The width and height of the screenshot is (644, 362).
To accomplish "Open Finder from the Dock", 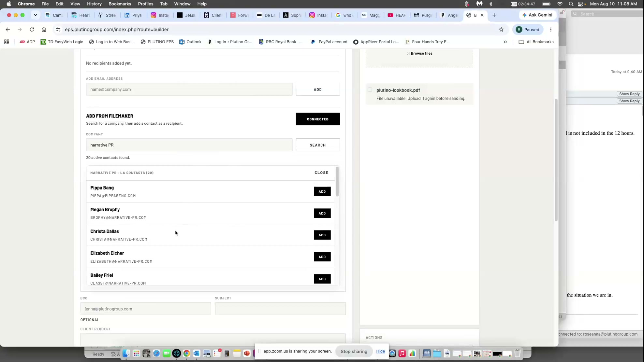I will [126, 354].
